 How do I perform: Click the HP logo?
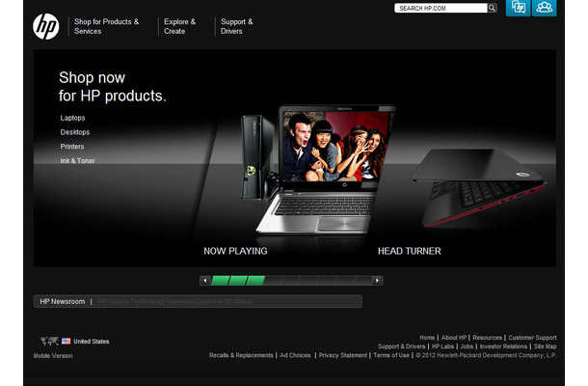(45, 27)
